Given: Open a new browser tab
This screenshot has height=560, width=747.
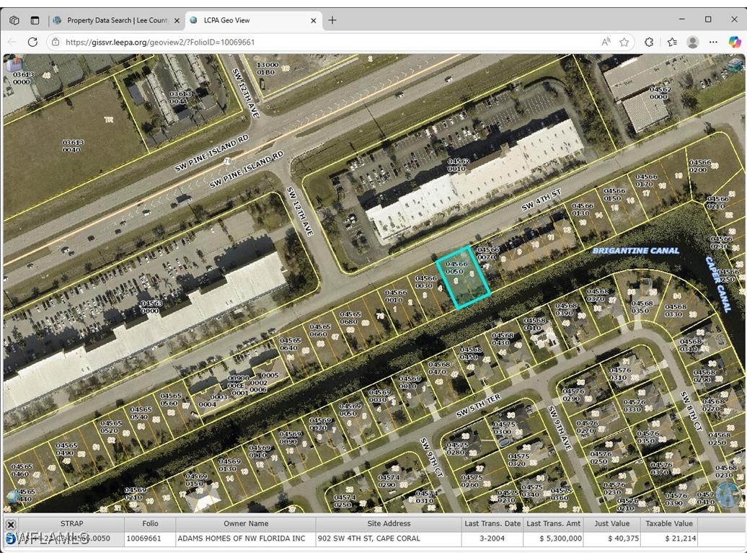Looking at the screenshot, I should point(332,19).
